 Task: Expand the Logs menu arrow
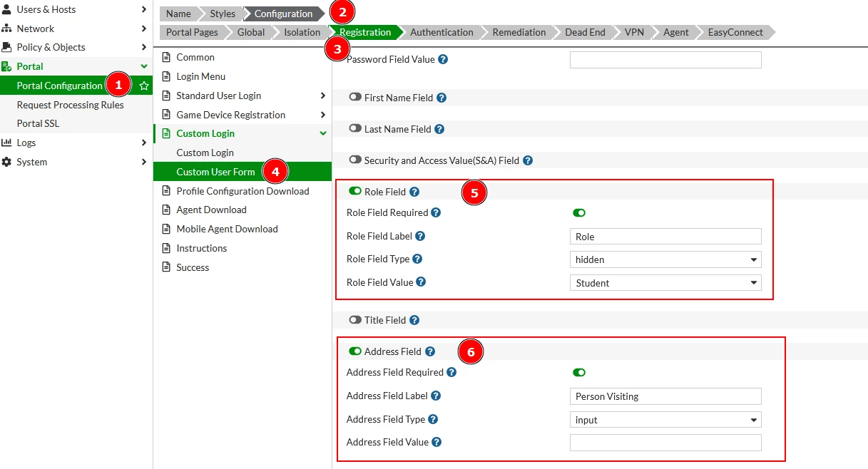144,143
